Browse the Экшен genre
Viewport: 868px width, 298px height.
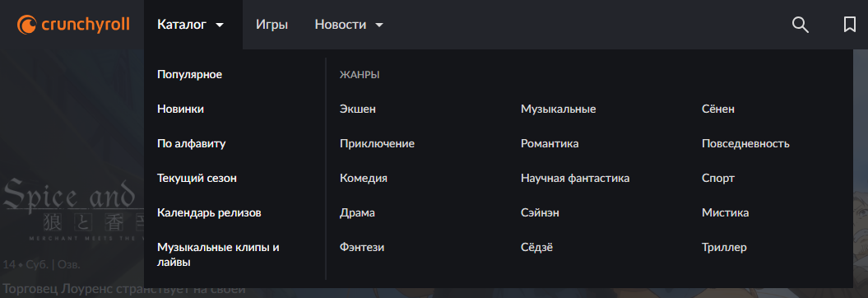358,109
